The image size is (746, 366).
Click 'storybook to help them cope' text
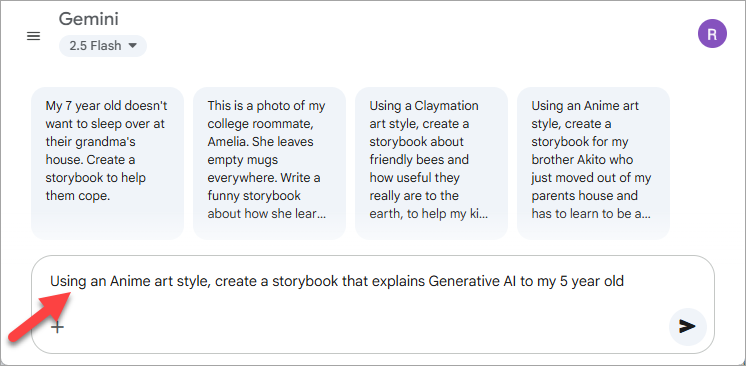96,187
